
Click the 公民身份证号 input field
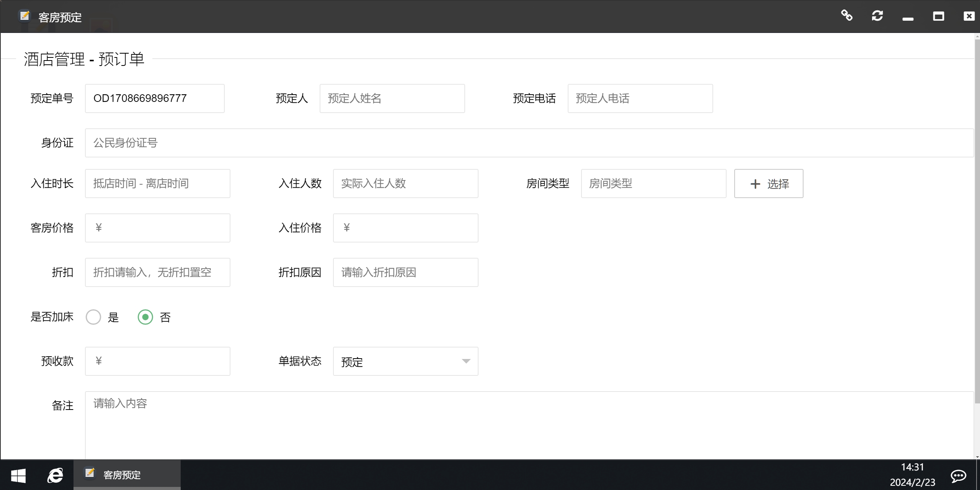[529, 143]
